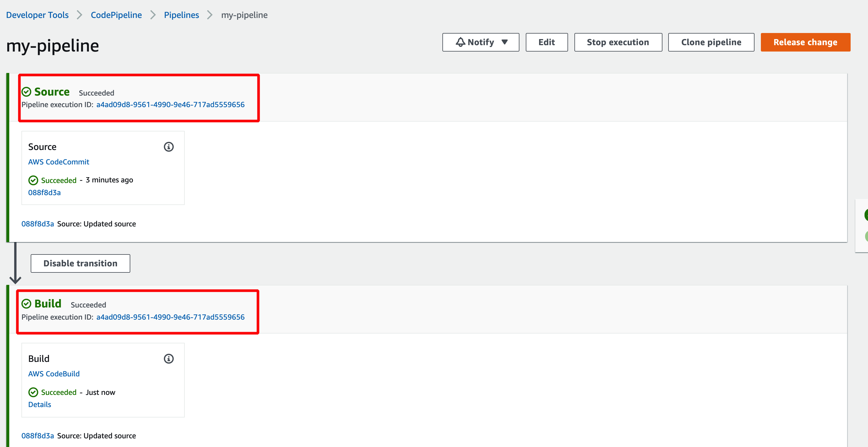Open the Notify dropdown arrow
868x447 pixels.
pyautogui.click(x=504, y=42)
